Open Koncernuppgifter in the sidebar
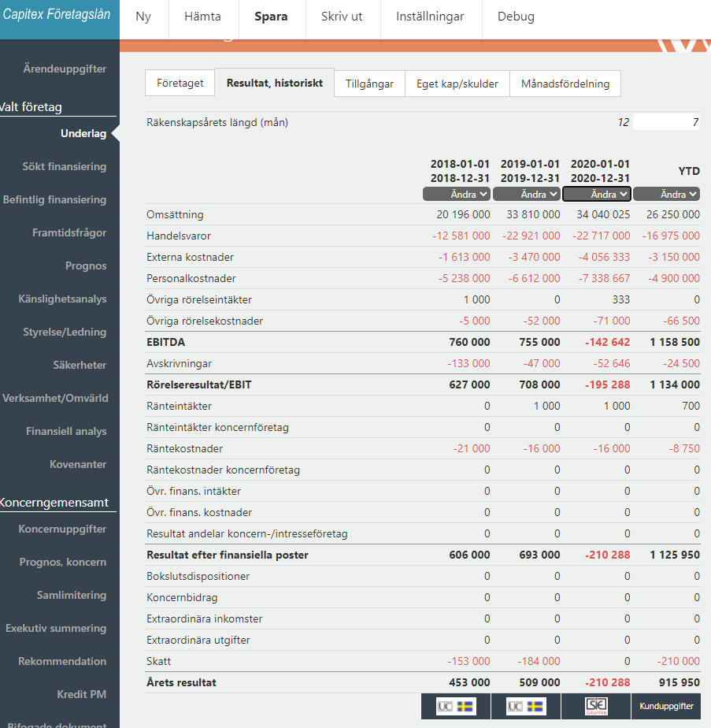This screenshot has height=728, width=711. 63,529
